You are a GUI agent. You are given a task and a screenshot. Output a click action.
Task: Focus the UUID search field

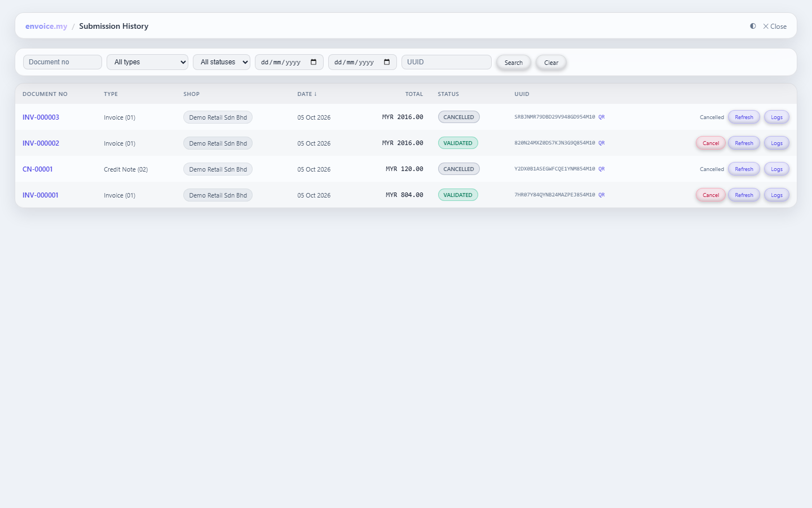click(447, 62)
